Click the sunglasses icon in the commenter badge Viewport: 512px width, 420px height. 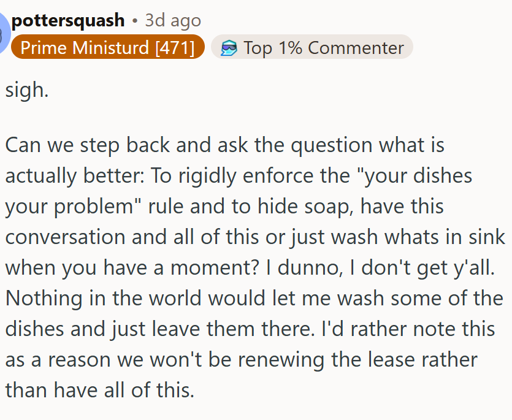(x=229, y=48)
